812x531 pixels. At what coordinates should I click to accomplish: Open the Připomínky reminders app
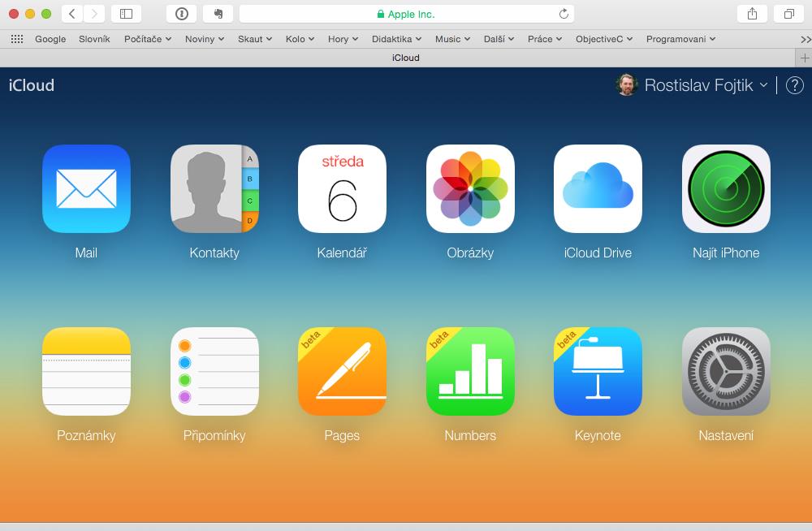[x=214, y=371]
